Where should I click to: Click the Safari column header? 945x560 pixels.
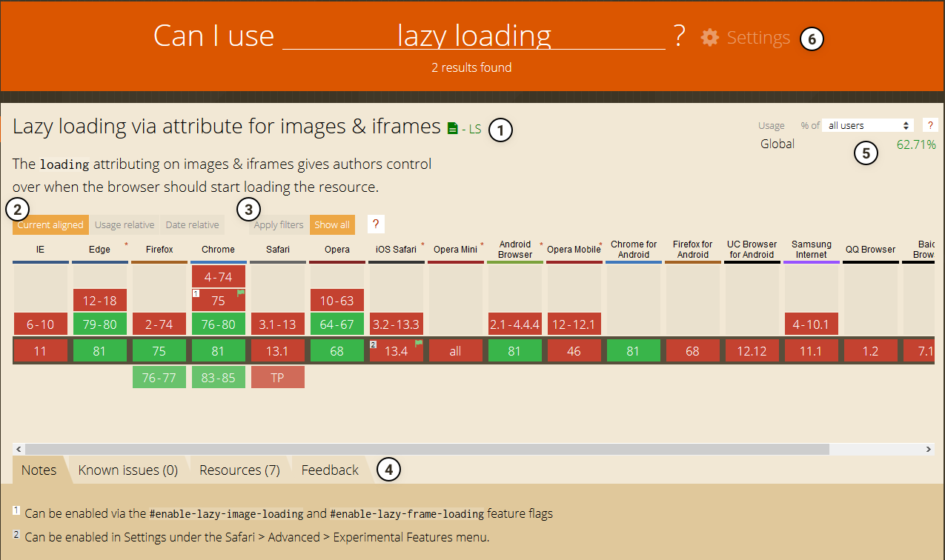[278, 250]
